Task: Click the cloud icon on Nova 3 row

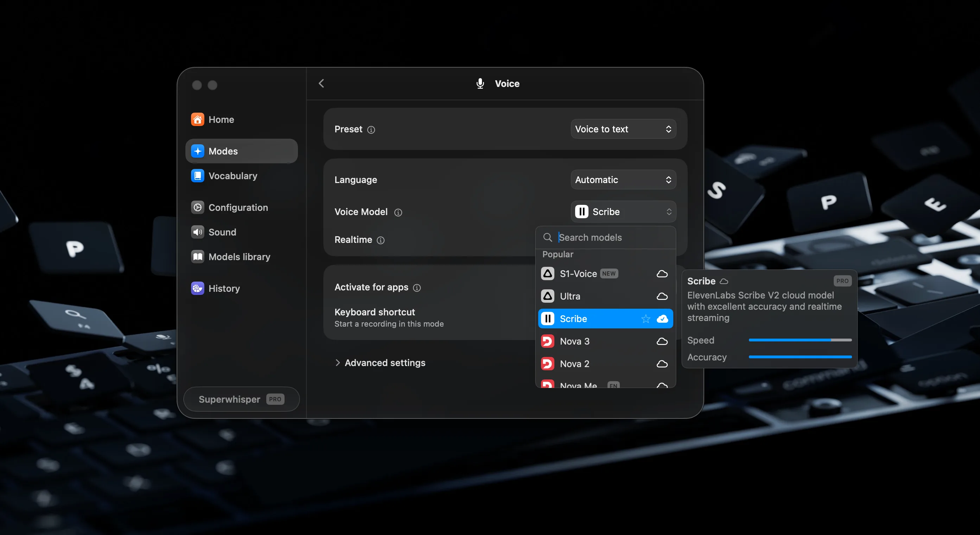Action: point(662,341)
